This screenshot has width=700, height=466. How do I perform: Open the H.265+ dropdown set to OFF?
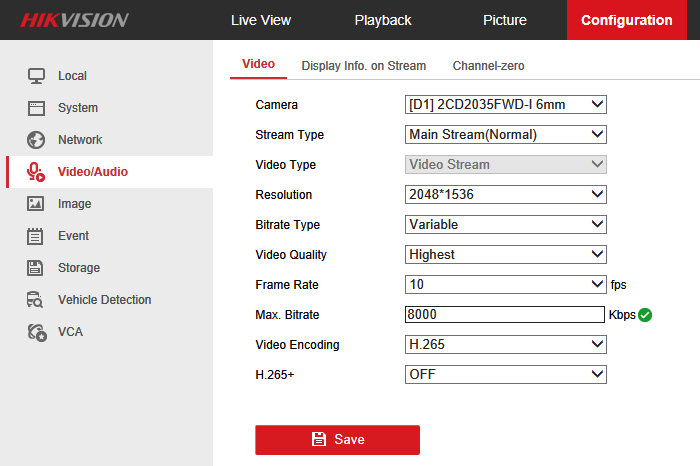(505, 374)
